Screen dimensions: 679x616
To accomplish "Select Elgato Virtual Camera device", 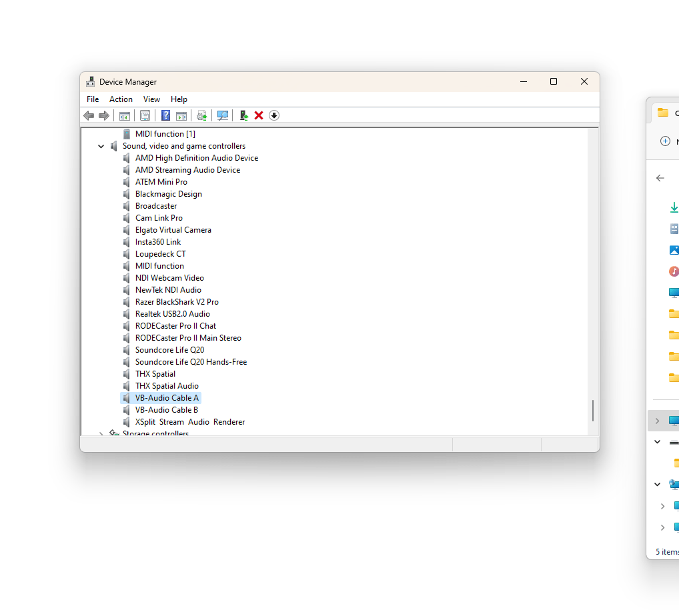I will [x=173, y=230].
